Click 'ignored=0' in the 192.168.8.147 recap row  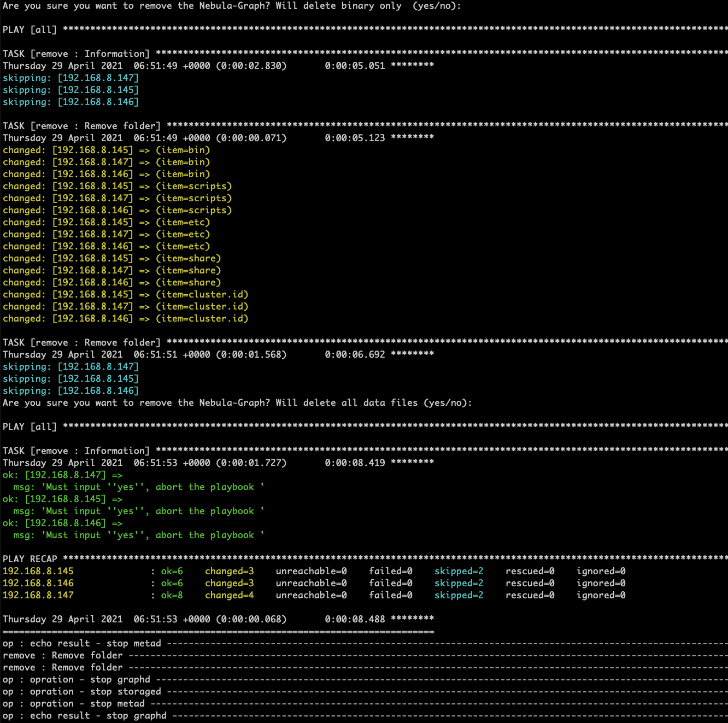(601, 595)
